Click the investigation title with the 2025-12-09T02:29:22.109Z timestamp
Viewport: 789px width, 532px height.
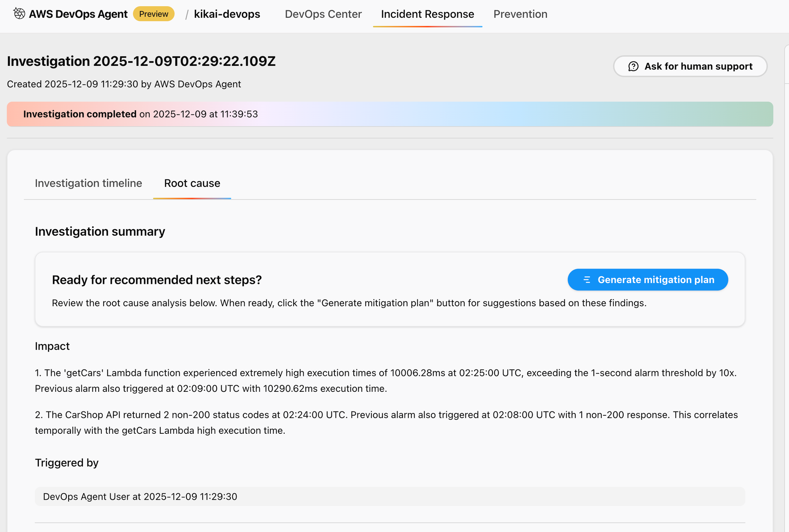[x=141, y=61]
